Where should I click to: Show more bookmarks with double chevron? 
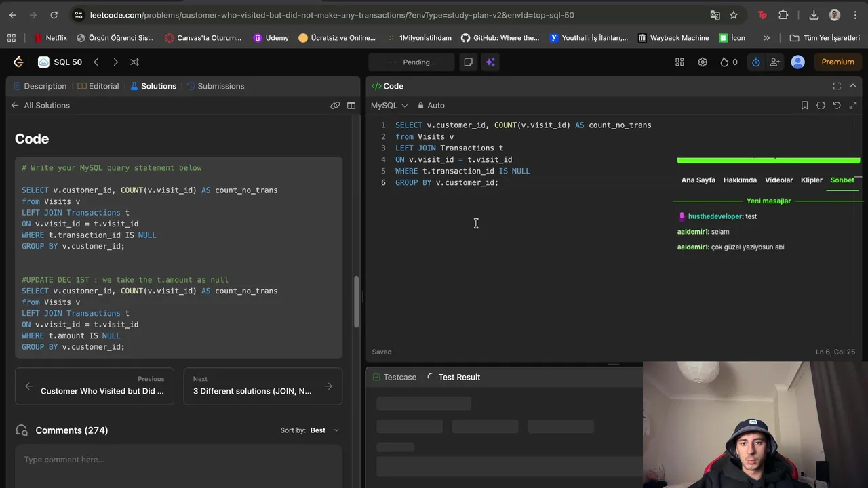767,38
